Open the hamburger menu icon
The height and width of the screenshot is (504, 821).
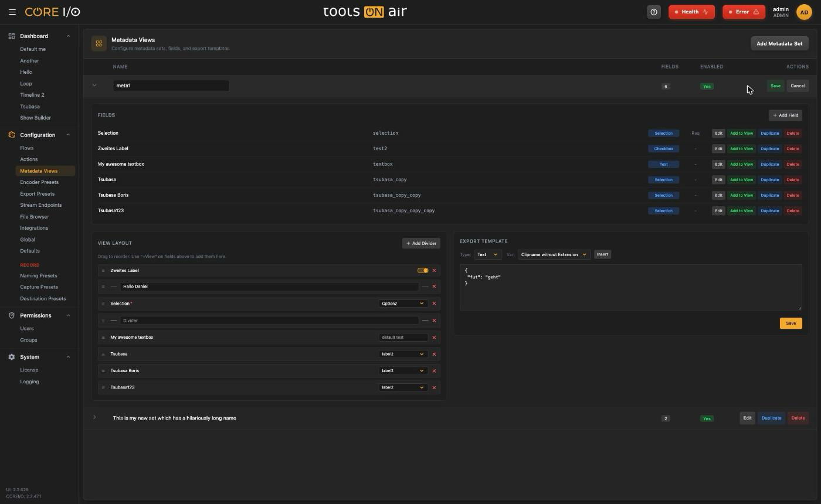click(x=12, y=12)
